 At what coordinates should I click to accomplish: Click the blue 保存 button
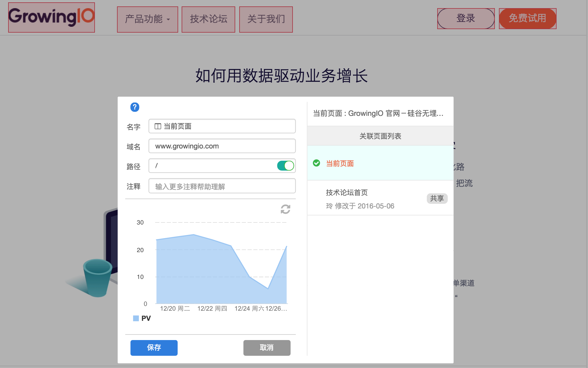point(154,348)
